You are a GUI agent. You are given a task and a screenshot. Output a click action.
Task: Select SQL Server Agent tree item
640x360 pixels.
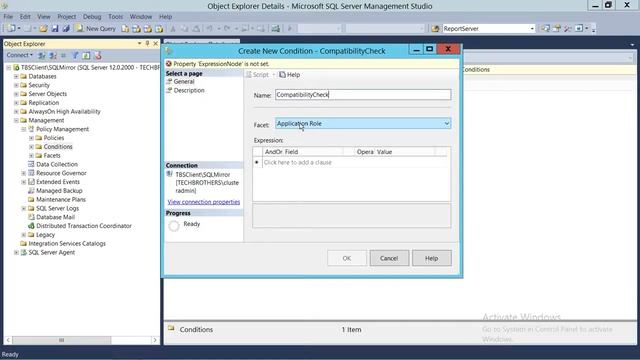click(51, 252)
